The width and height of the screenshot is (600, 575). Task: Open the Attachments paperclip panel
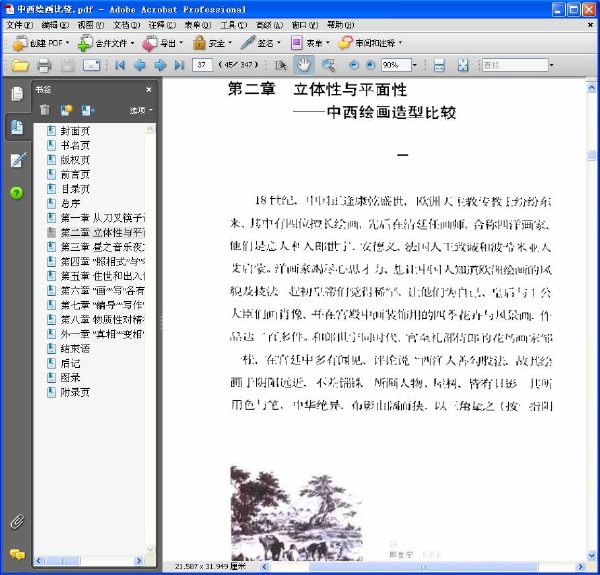tap(17, 521)
